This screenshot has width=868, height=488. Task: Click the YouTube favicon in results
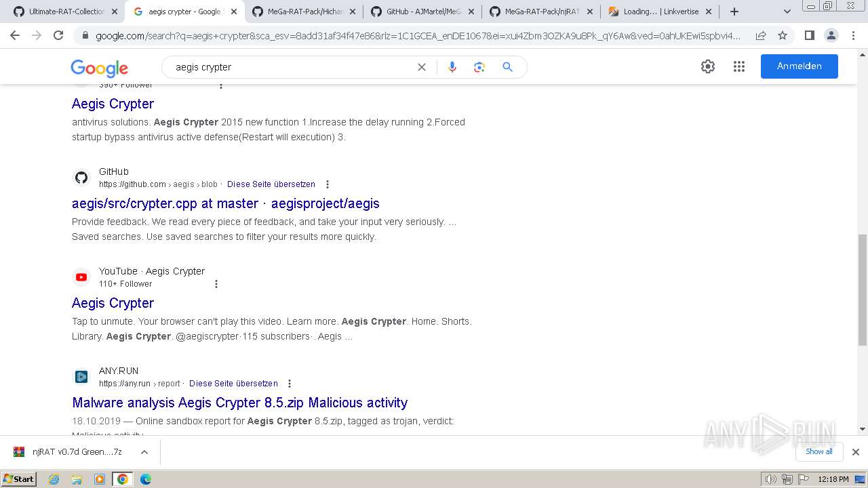click(81, 277)
